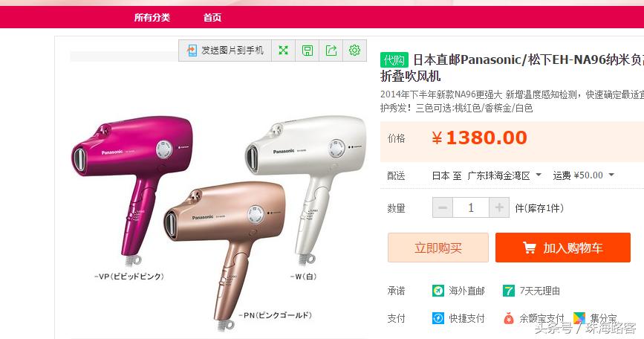This screenshot has height=339, width=644.
Task: Open the green gear settings icon
Action: (354, 50)
